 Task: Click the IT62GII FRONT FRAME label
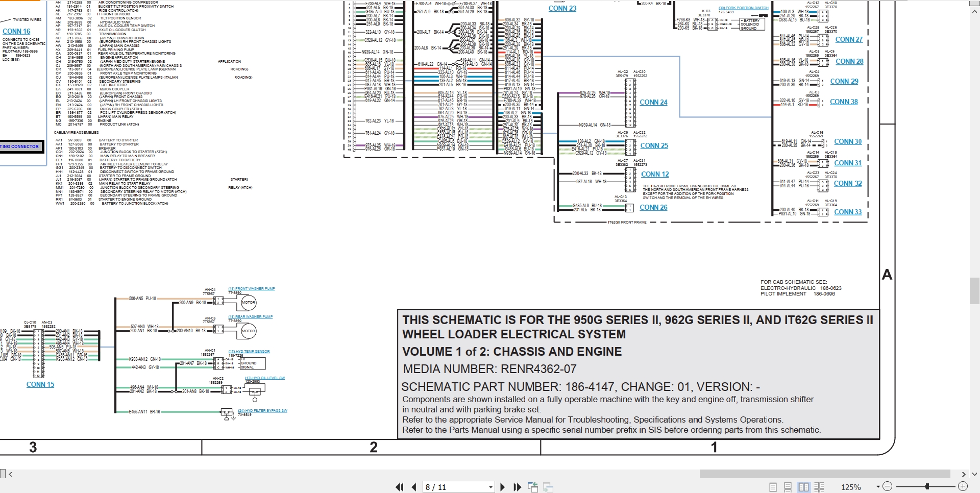[627, 223]
